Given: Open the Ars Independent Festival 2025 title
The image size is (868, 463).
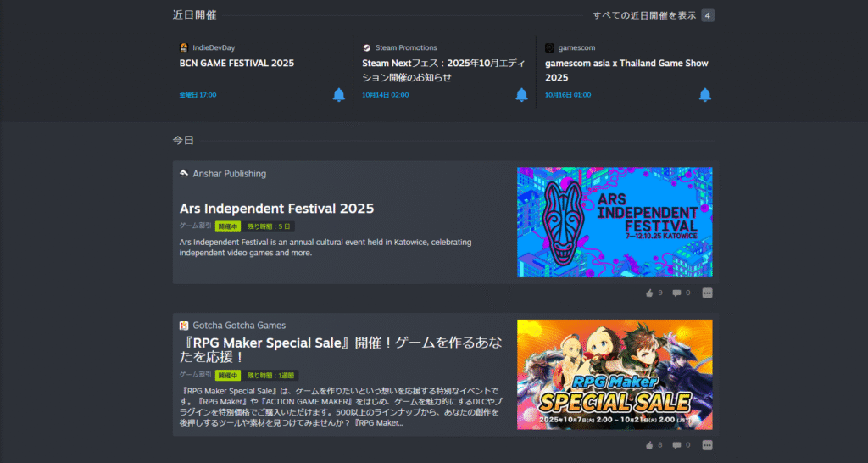Looking at the screenshot, I should click(x=276, y=209).
